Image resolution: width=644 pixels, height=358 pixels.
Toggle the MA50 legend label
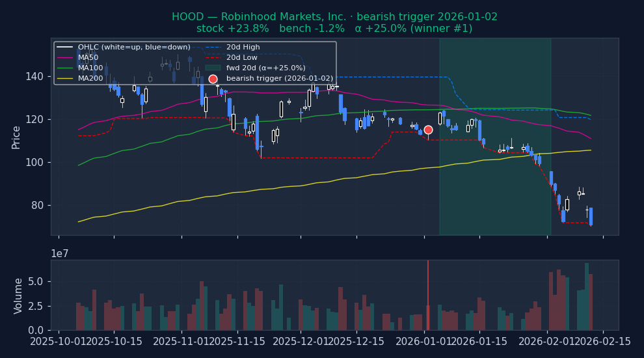90,58
